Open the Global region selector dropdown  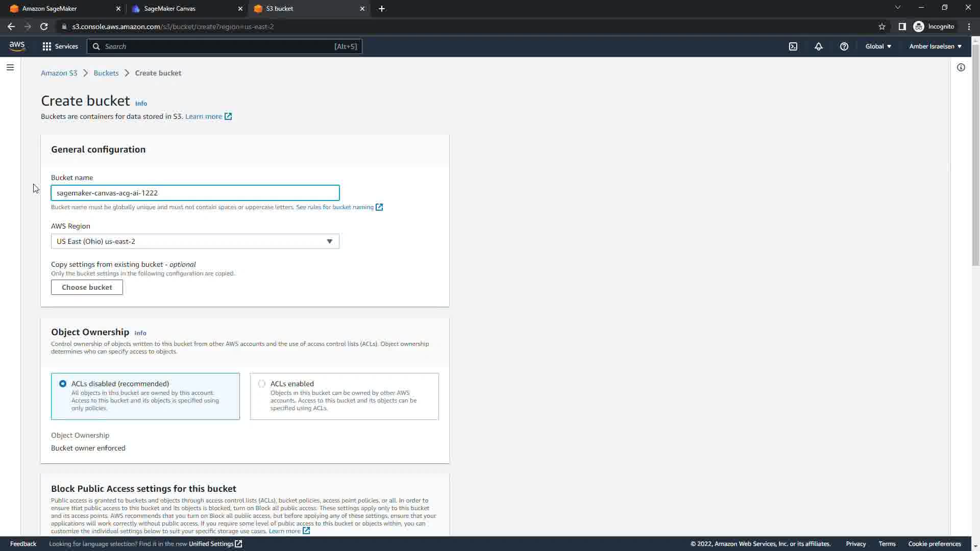pyautogui.click(x=878, y=46)
